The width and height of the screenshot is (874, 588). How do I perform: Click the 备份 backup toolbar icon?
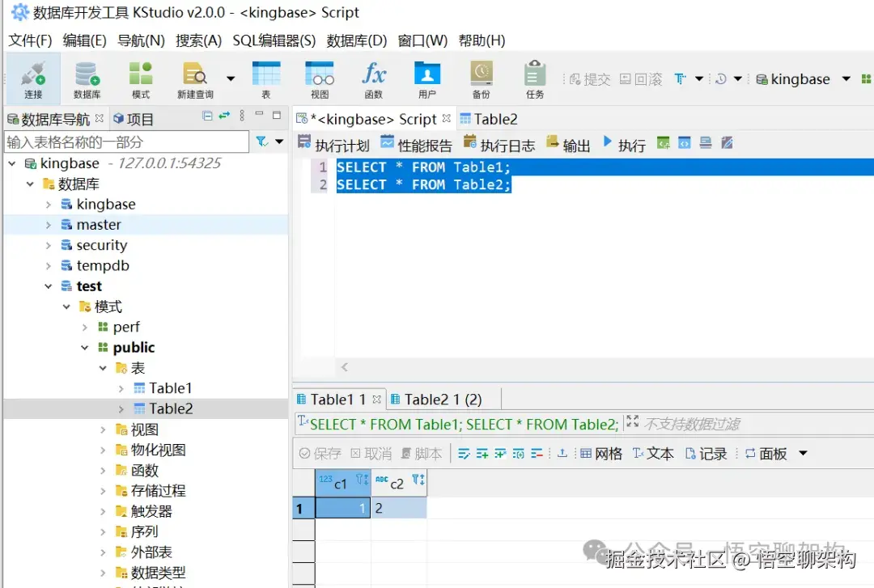click(x=481, y=80)
